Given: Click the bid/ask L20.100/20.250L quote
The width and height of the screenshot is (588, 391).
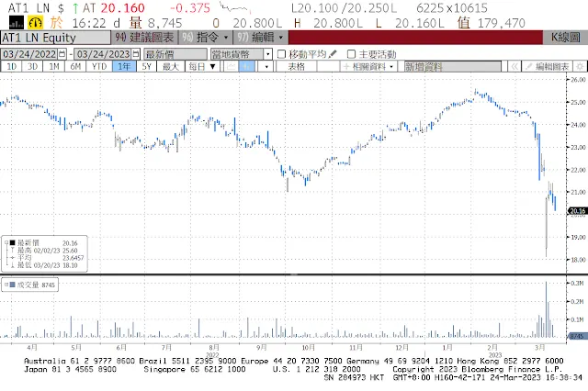Looking at the screenshot, I should coord(344,8).
